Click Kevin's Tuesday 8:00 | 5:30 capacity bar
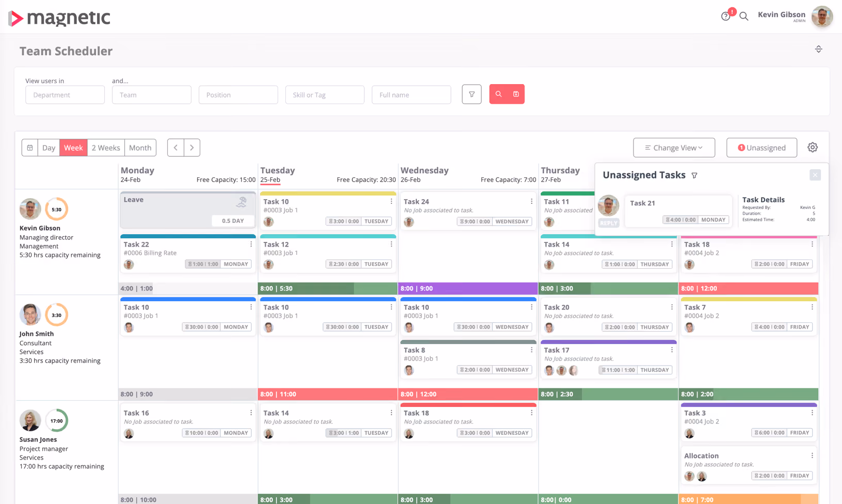This screenshot has width=842, height=504. tap(328, 288)
